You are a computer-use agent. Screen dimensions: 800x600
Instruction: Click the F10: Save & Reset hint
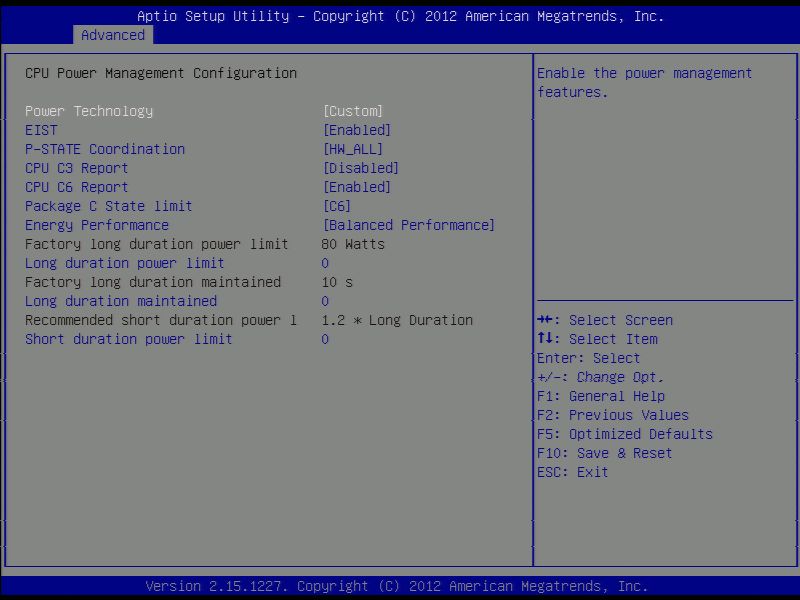[605, 453]
